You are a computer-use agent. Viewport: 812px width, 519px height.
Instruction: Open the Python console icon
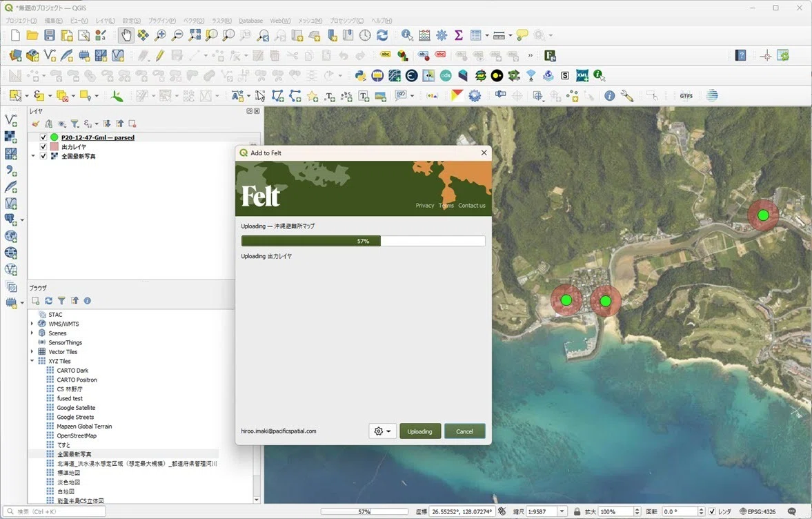360,76
